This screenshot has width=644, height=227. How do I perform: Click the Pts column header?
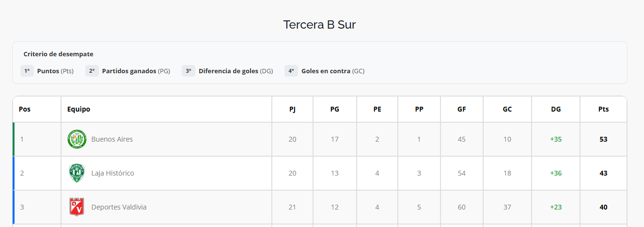tap(603, 109)
